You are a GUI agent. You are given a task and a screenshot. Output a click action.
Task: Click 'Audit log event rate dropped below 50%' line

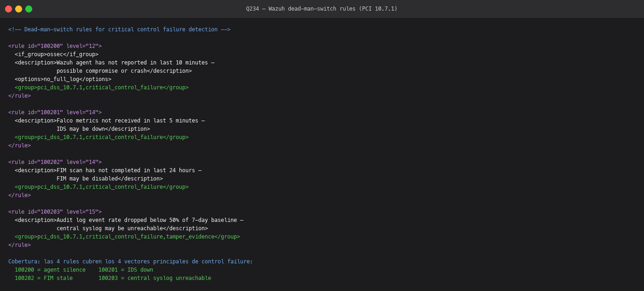tap(129, 220)
